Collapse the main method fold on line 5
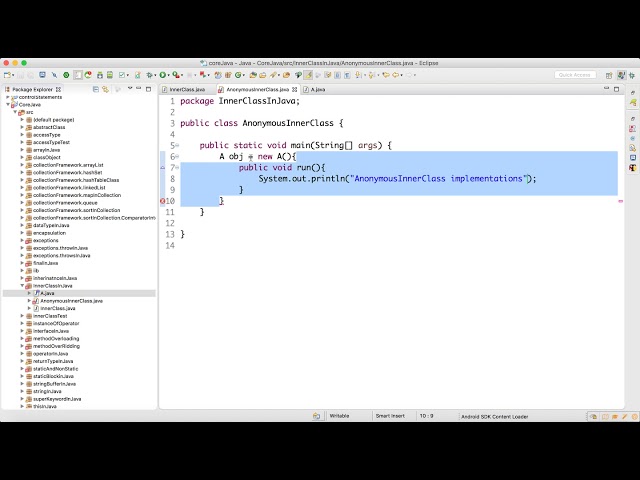640x480 pixels. tap(177, 145)
